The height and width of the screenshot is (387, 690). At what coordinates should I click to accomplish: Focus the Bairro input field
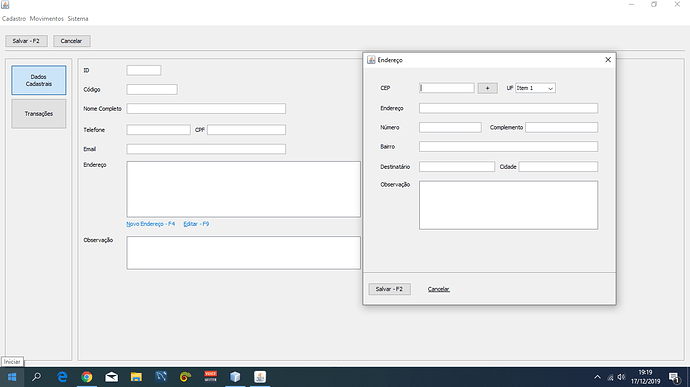coord(508,147)
